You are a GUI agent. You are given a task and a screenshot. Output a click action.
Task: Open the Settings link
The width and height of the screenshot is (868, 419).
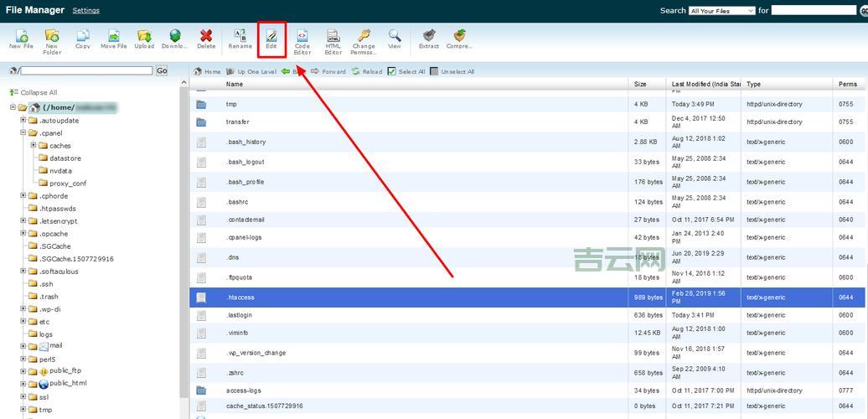click(x=85, y=11)
